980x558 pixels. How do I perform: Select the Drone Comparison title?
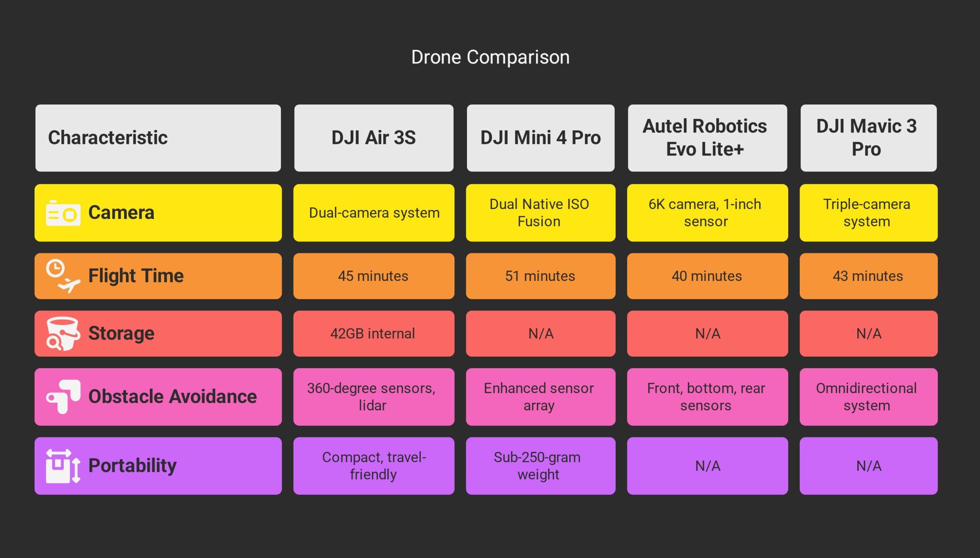click(x=490, y=57)
